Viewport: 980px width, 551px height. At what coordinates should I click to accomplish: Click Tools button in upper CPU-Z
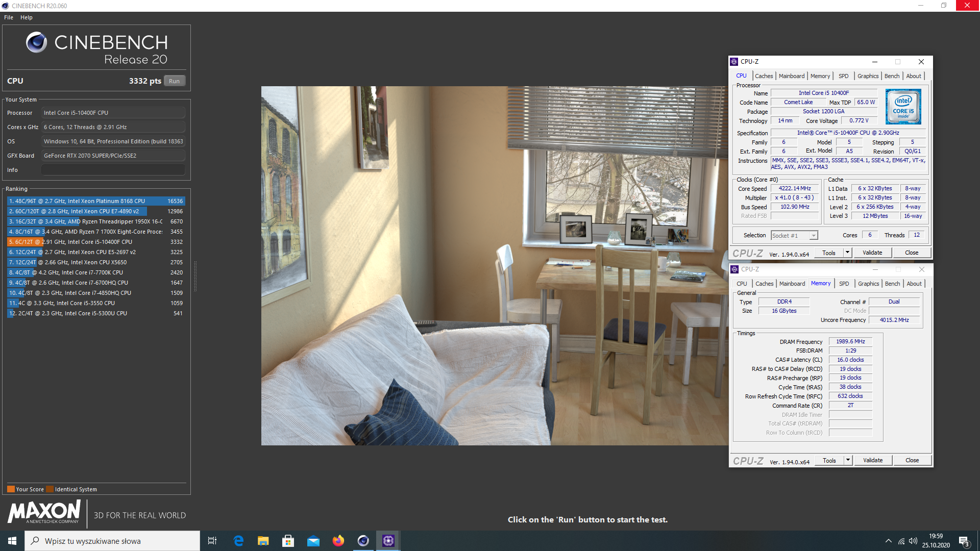pyautogui.click(x=829, y=253)
